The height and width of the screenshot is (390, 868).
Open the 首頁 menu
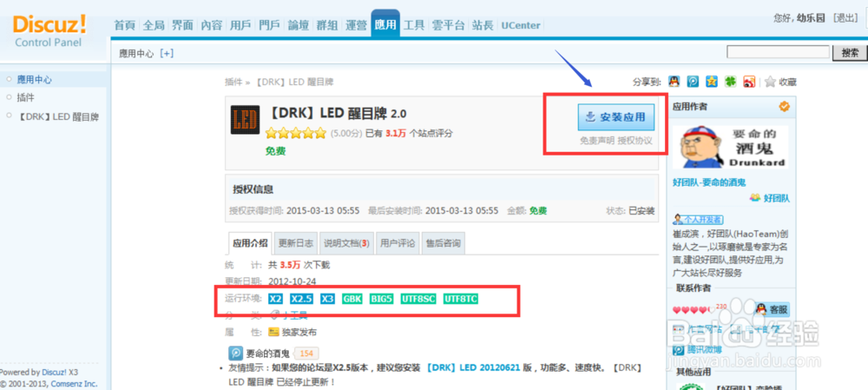(x=124, y=25)
